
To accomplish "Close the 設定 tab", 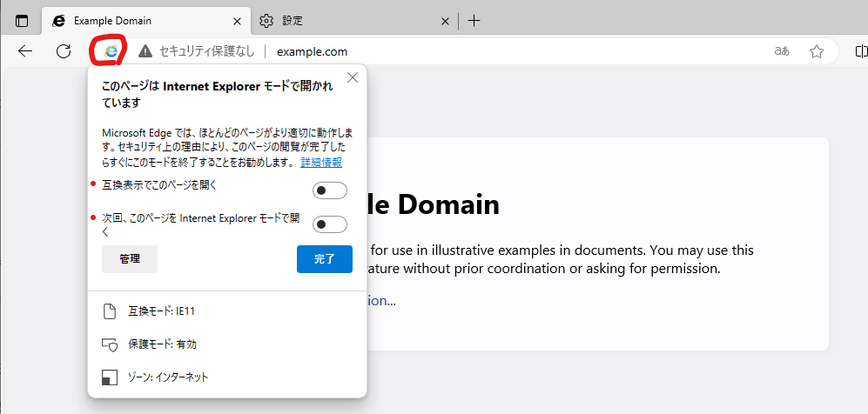I will 445,21.
